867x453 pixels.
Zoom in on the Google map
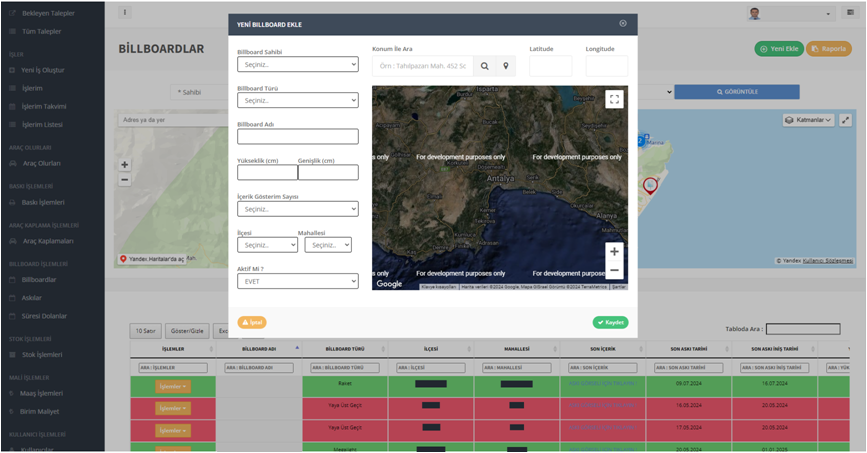(614, 252)
